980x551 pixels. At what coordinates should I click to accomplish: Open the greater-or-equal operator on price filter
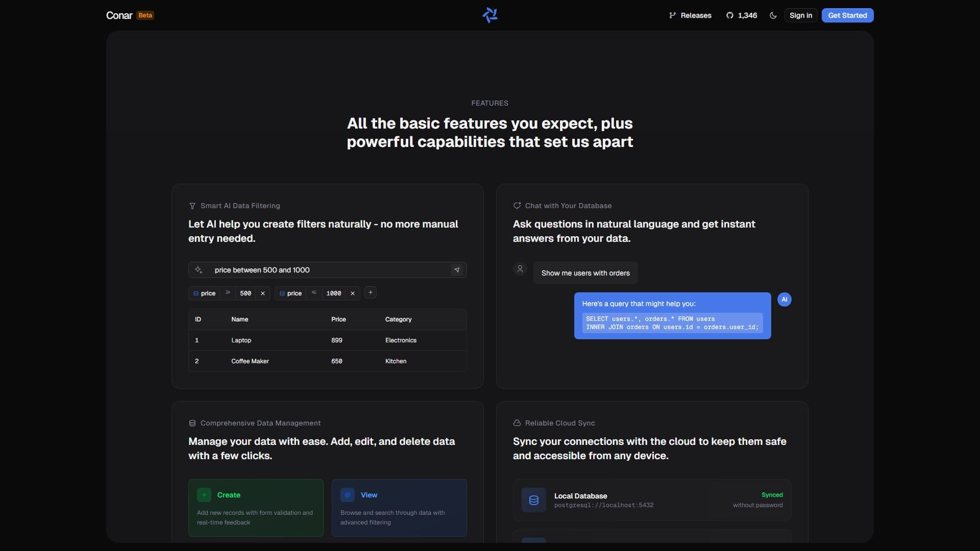(x=228, y=293)
